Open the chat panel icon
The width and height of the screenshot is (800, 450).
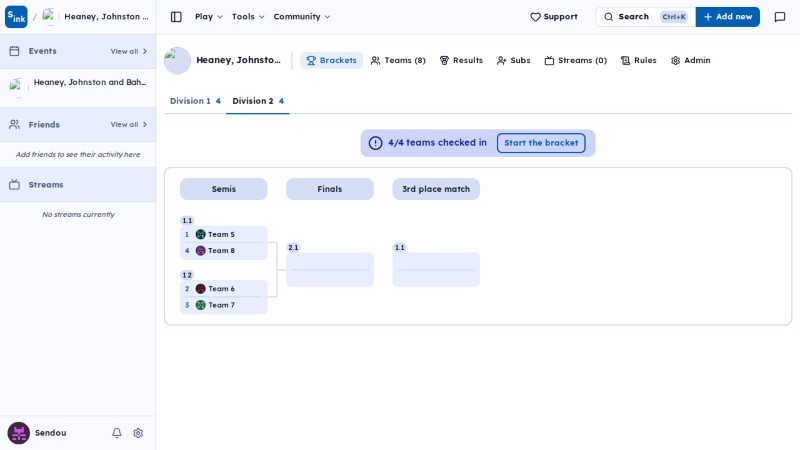(x=780, y=17)
